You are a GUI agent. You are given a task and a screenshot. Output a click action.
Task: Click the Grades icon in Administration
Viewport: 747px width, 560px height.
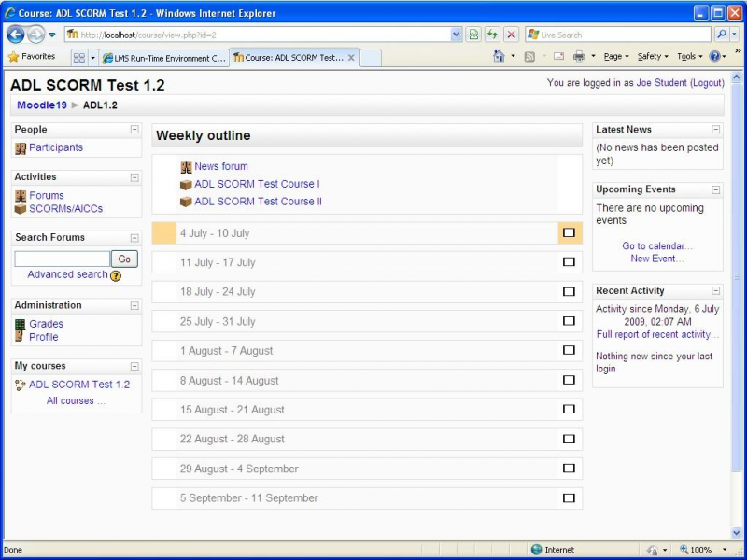coord(20,325)
